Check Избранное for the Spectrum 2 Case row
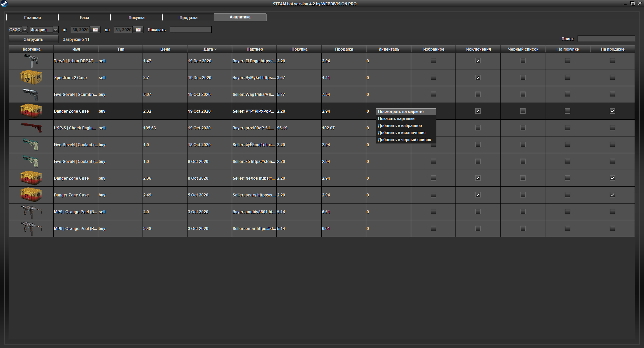The width and height of the screenshot is (644, 348). 433,78
